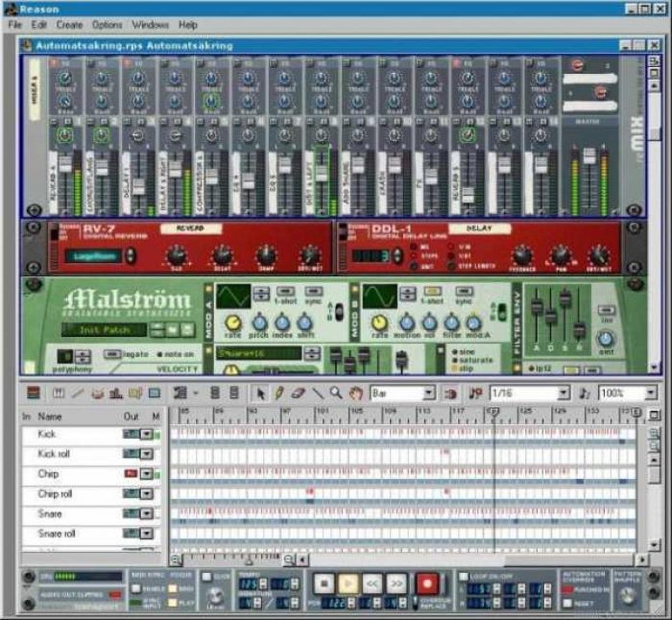Select the Kick track name
This screenshot has width=672, height=620.
coord(47,434)
